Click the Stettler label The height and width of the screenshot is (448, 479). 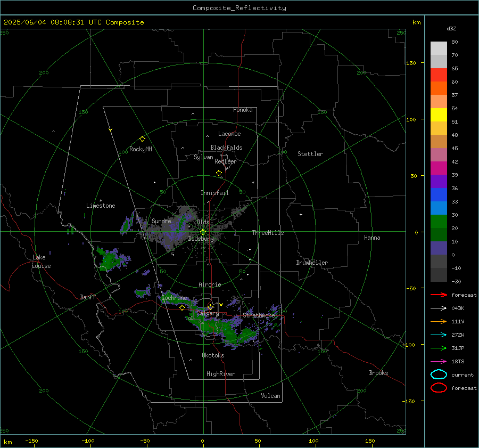(310, 154)
